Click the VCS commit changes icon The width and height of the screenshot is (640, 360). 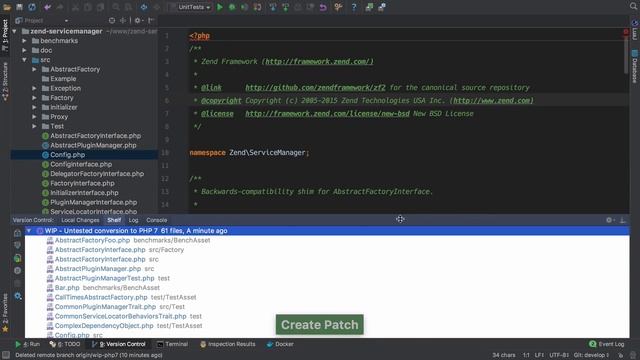coord(285,7)
